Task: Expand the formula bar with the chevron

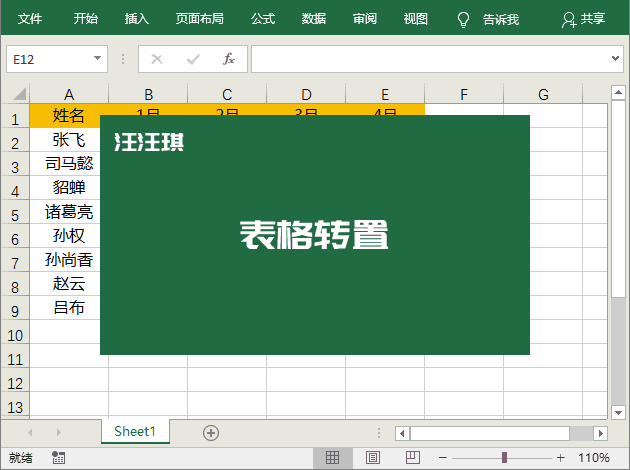Action: pos(615,59)
